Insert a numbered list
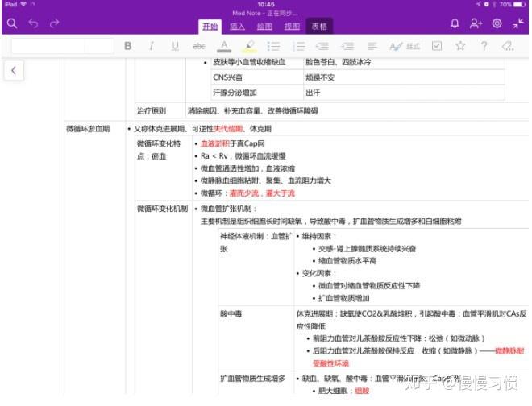Screen dimensions: 532x406 pos(299,46)
